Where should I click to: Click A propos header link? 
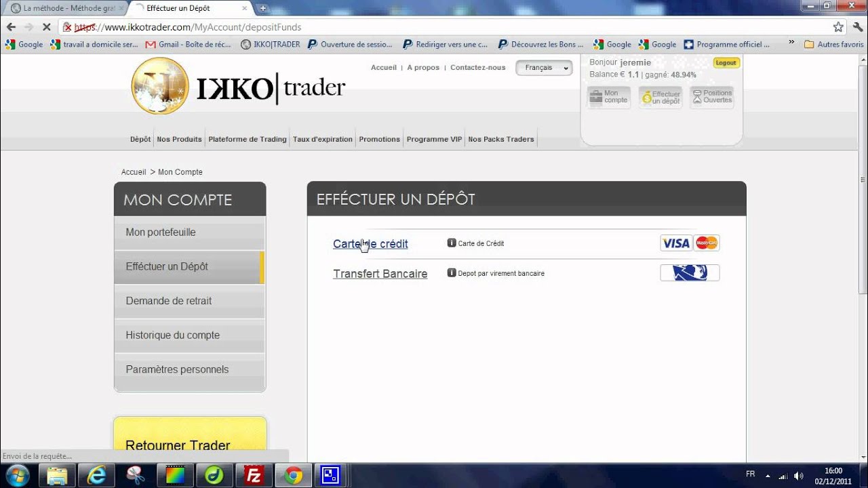point(423,68)
